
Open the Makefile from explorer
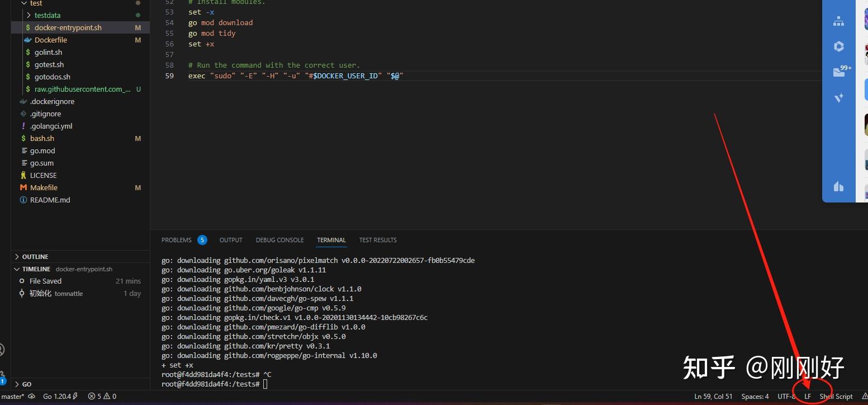(x=44, y=187)
